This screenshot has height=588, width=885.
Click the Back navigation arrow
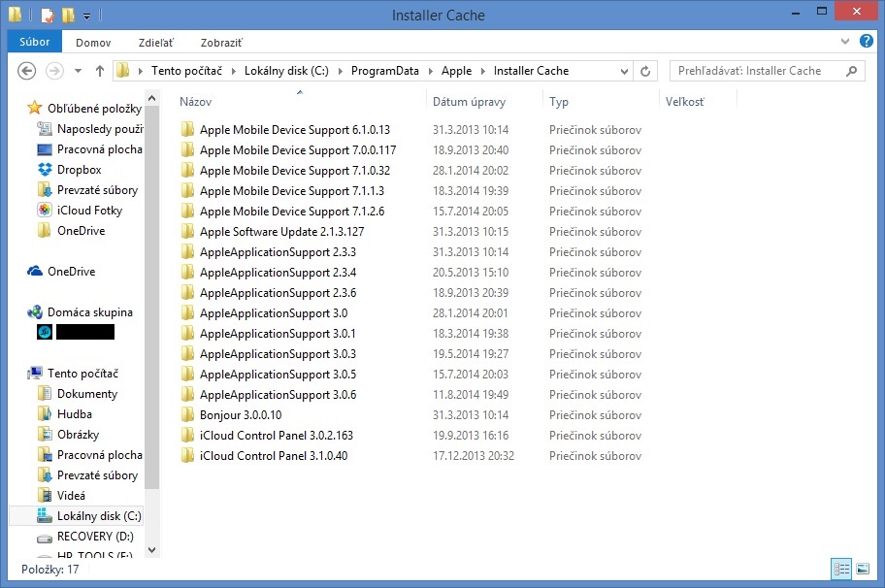pyautogui.click(x=26, y=71)
